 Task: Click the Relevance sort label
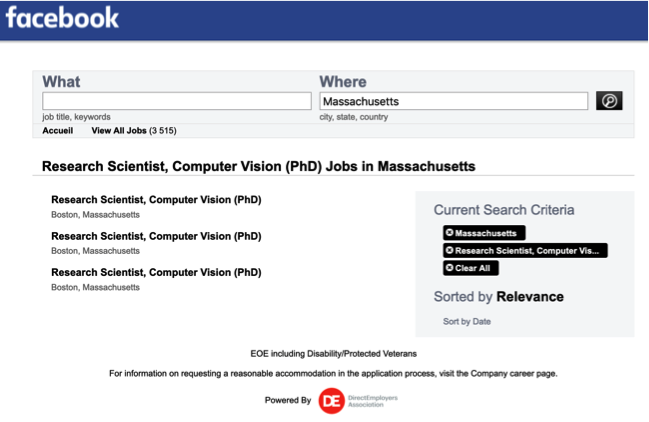530,297
